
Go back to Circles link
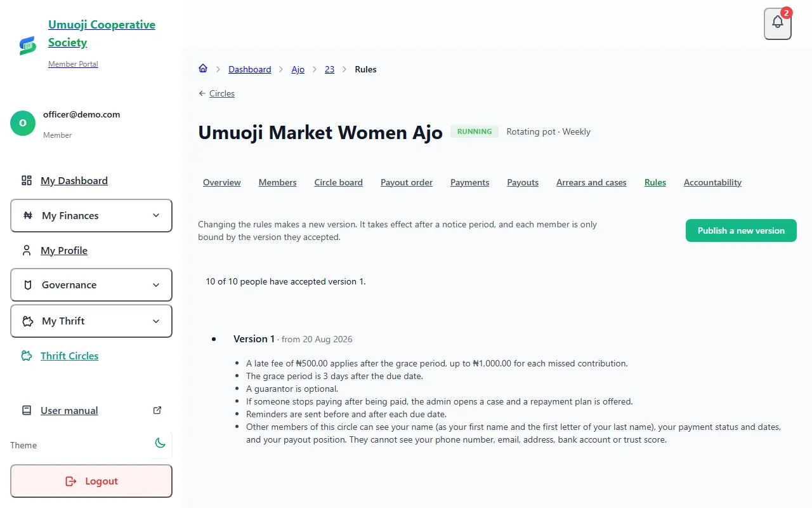(x=222, y=93)
